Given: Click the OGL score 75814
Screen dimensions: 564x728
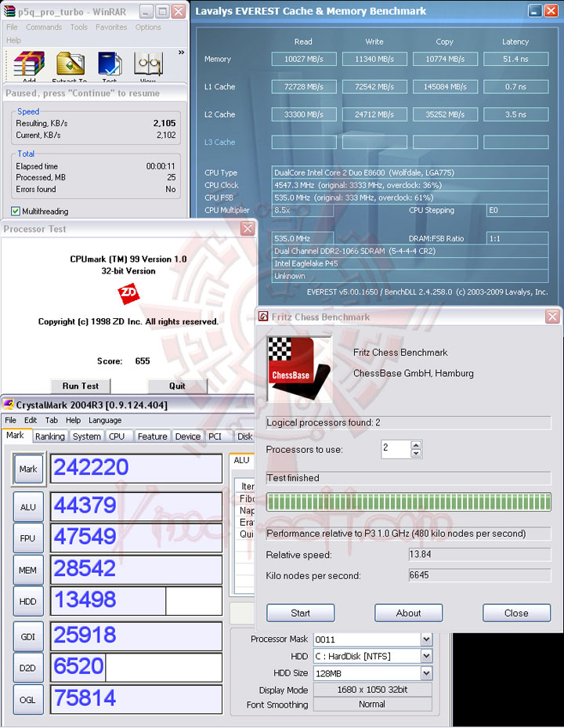Looking at the screenshot, I should click(x=136, y=699).
